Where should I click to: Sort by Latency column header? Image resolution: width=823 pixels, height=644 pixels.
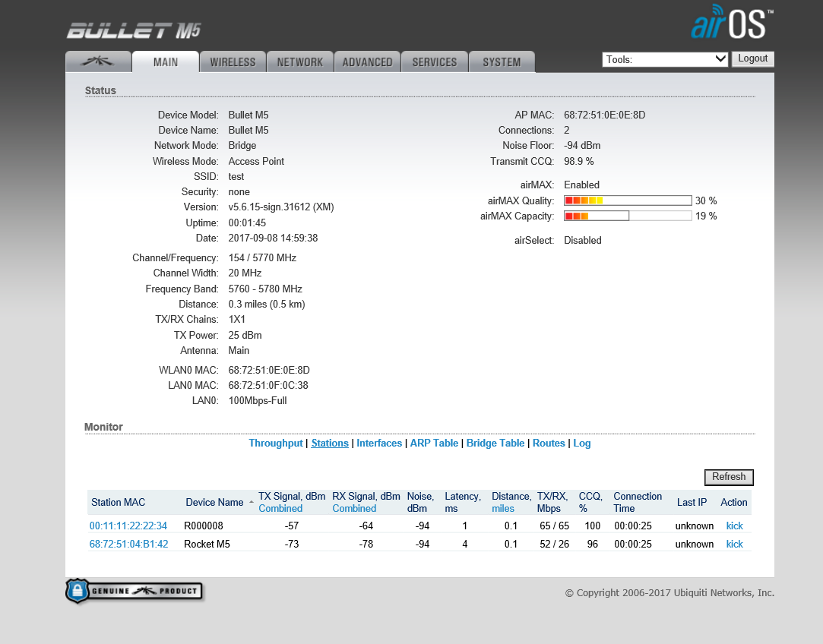point(462,502)
